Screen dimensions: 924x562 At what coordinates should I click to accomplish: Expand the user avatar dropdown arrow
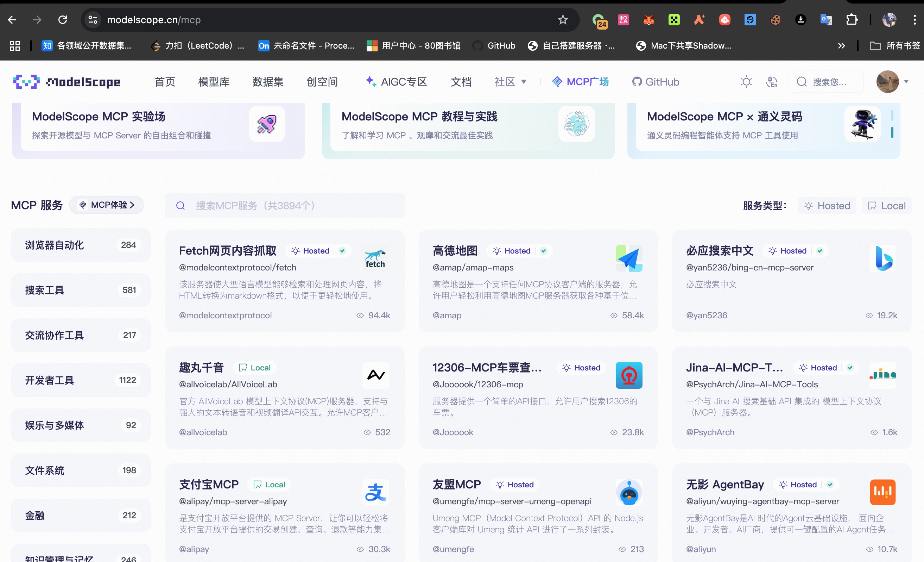906,81
